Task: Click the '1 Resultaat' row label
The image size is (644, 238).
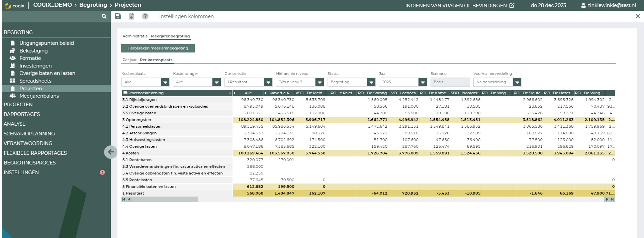Action: 133,193
